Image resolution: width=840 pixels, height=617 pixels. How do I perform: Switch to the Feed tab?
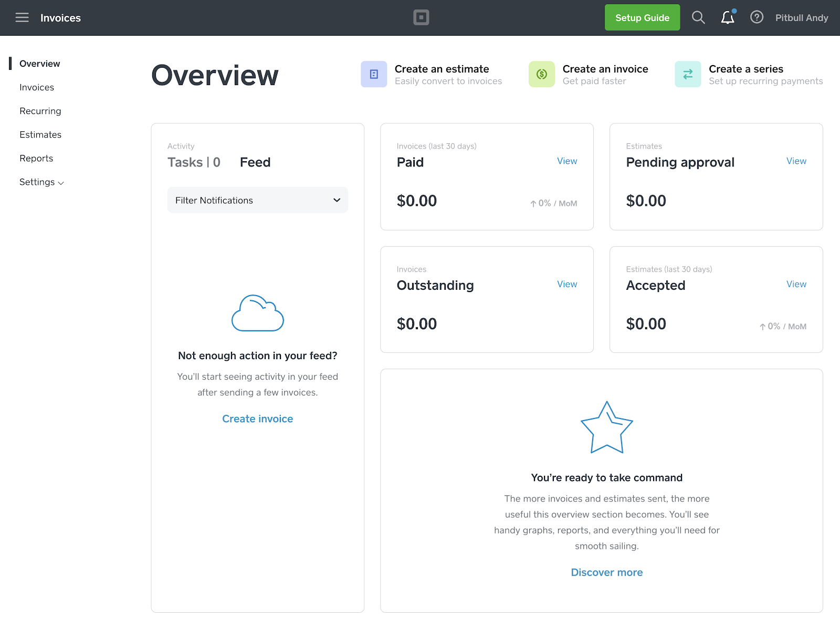255,162
